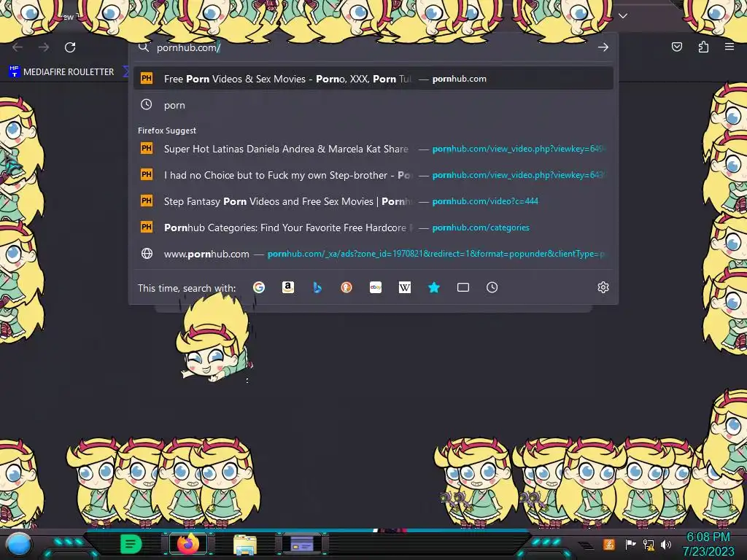Select the 'porn' search history suggestion

click(x=373, y=105)
